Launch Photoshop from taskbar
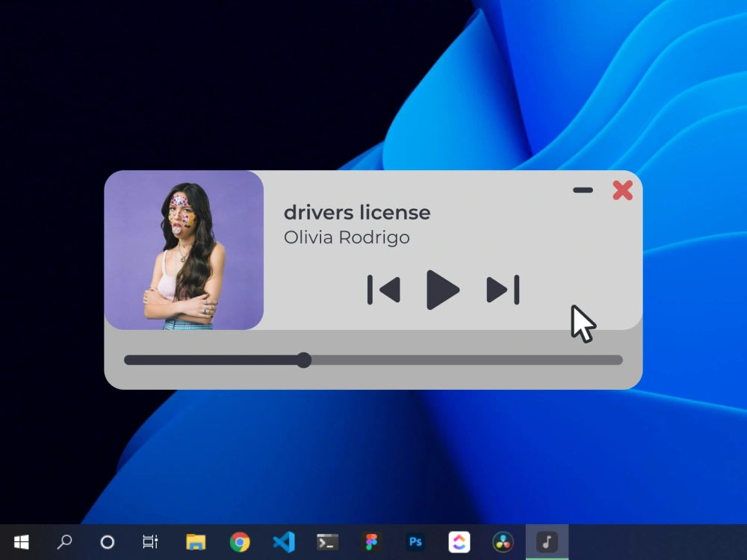Screen dimensions: 747x560 point(415,542)
